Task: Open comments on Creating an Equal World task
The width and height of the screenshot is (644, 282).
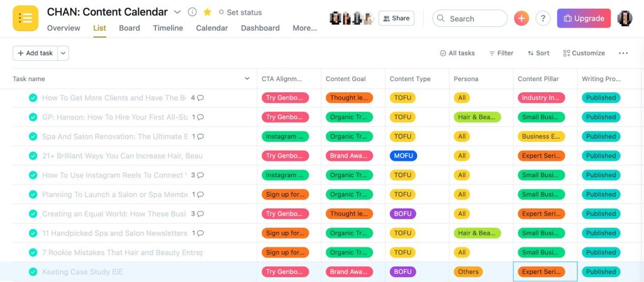Action: point(200,214)
